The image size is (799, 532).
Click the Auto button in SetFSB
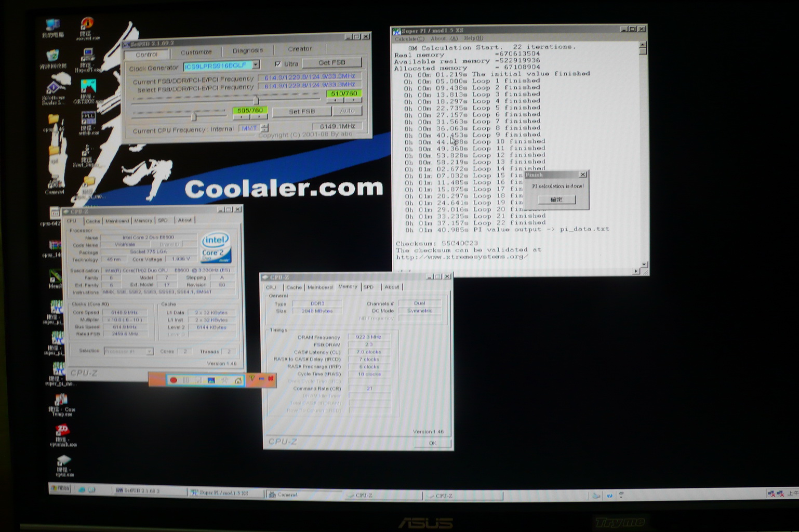347,111
